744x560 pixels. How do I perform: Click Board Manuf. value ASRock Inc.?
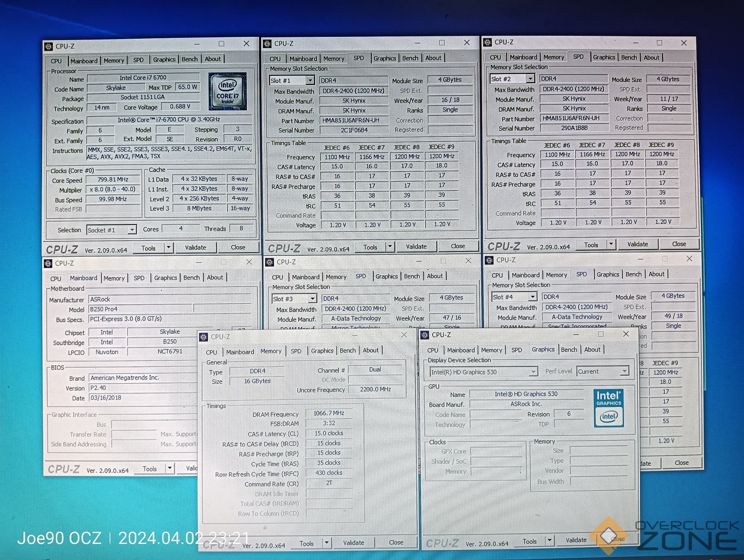coord(526,404)
